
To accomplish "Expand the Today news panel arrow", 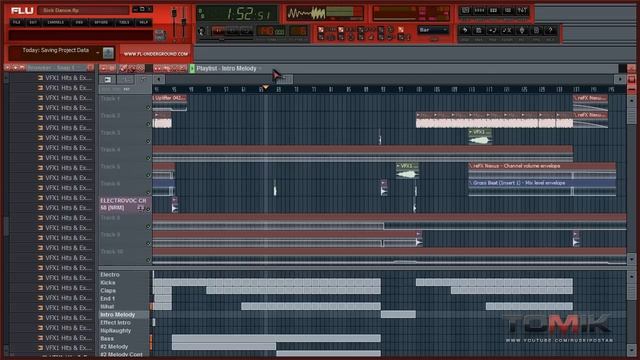I will (x=98, y=53).
